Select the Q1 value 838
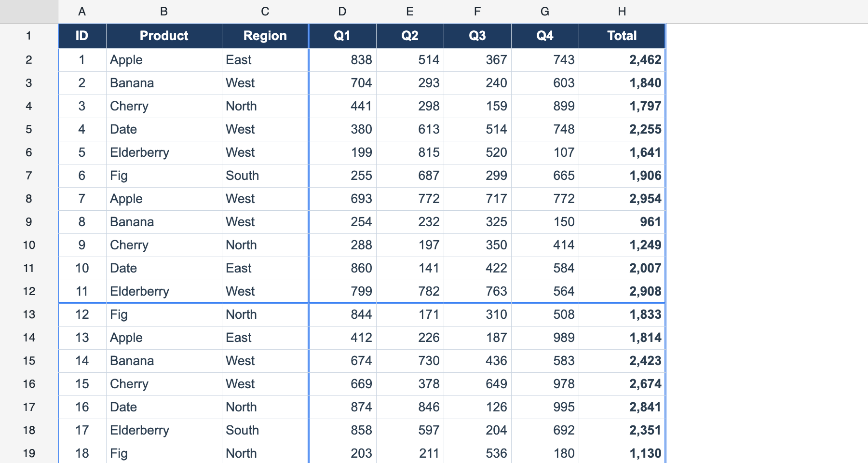The height and width of the screenshot is (463, 868). (x=342, y=60)
